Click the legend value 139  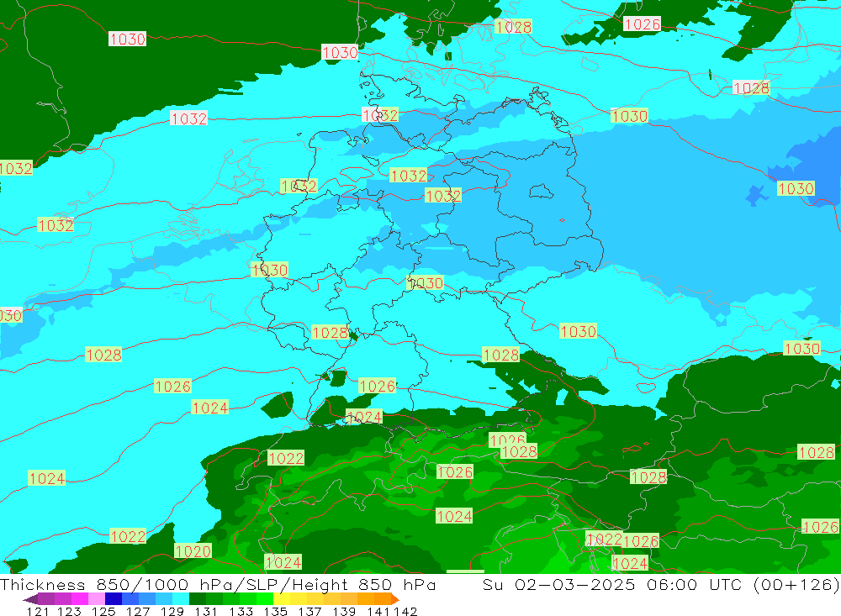click(344, 611)
